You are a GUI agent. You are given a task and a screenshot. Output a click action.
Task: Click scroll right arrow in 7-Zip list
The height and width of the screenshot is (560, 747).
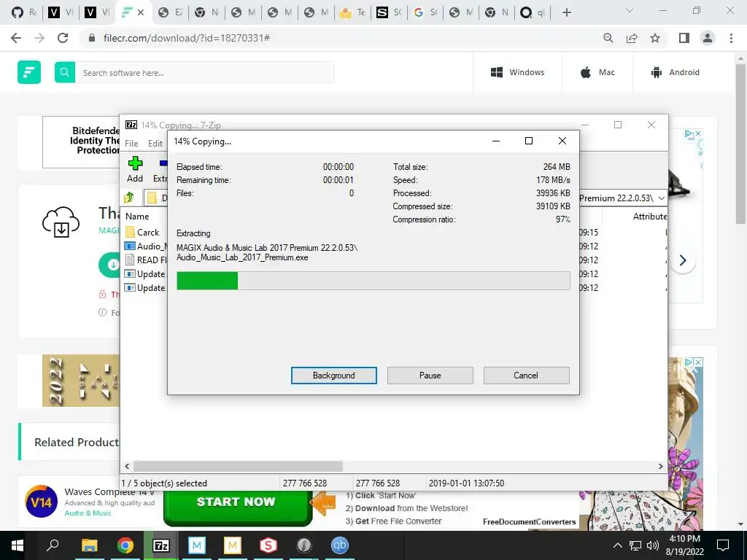coord(660,466)
